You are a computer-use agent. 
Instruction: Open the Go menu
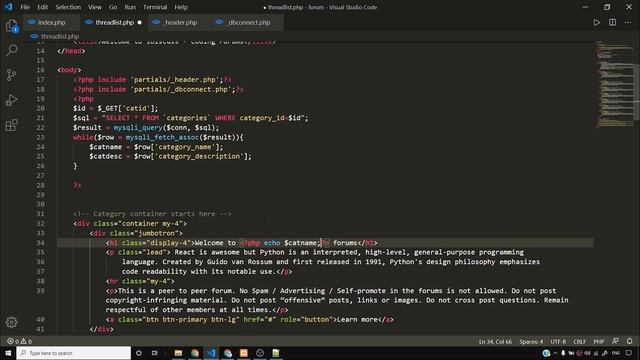click(x=113, y=7)
